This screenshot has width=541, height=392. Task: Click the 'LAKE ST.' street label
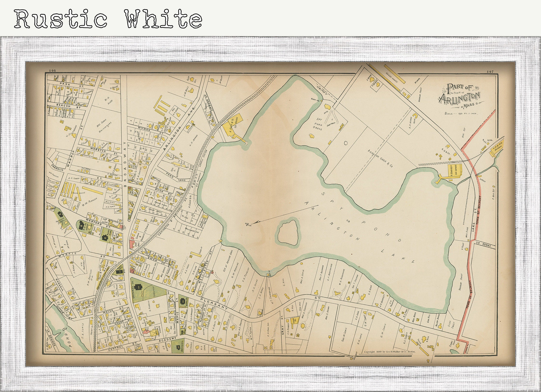[x=474, y=219]
